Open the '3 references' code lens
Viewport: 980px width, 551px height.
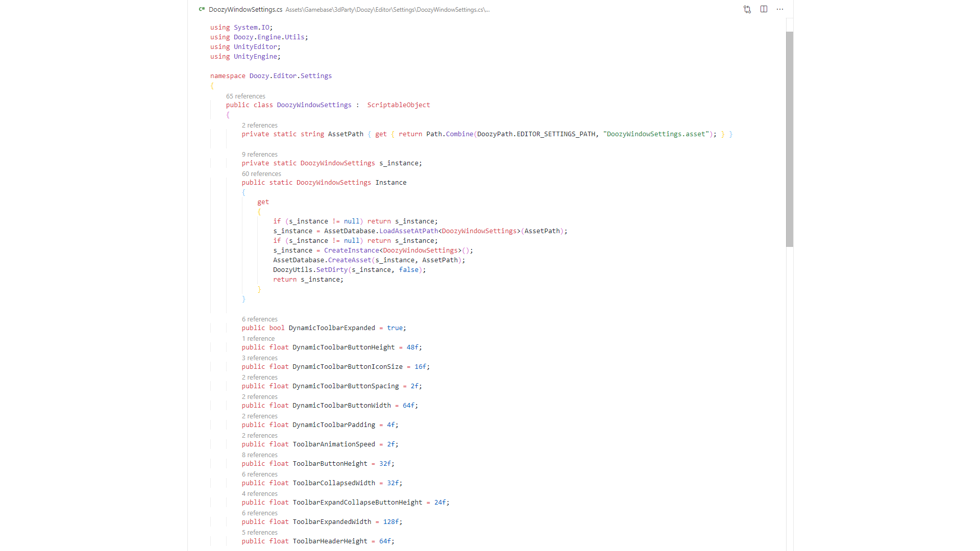point(260,358)
